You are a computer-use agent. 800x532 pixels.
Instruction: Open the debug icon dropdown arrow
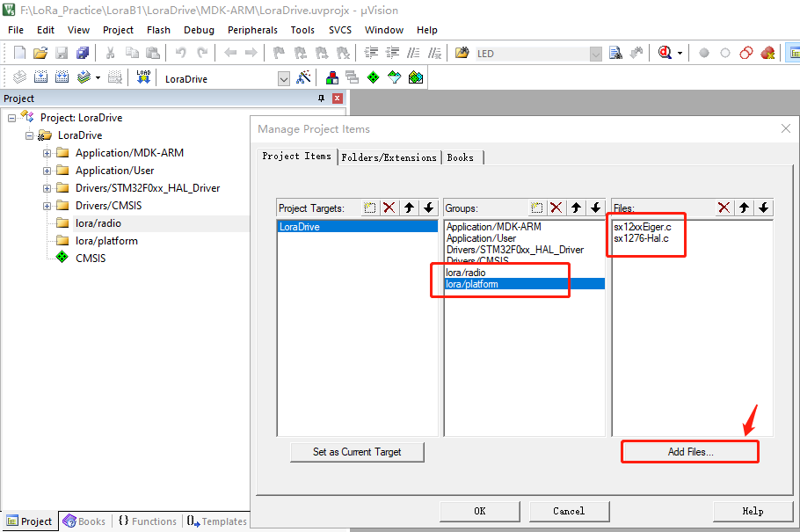[x=680, y=53]
